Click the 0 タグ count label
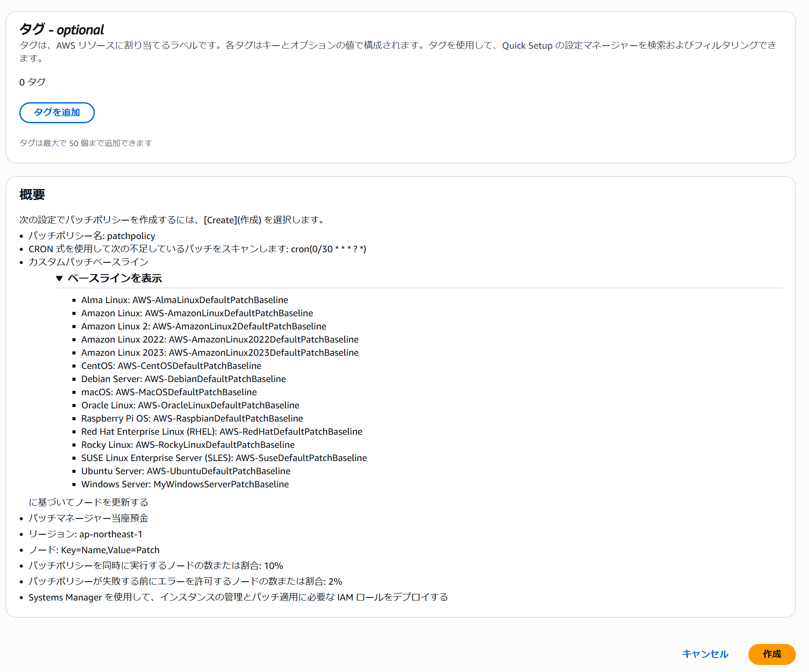This screenshot has width=809, height=672. [32, 82]
